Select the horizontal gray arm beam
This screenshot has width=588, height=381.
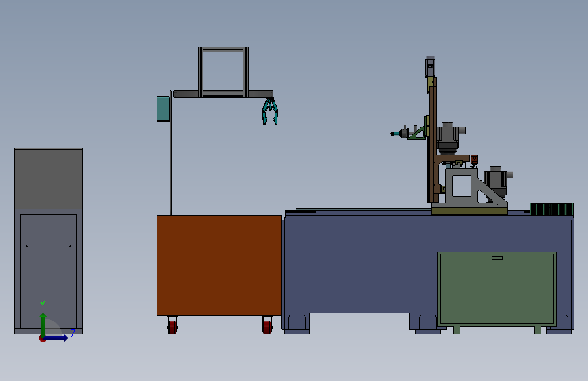click(x=223, y=94)
